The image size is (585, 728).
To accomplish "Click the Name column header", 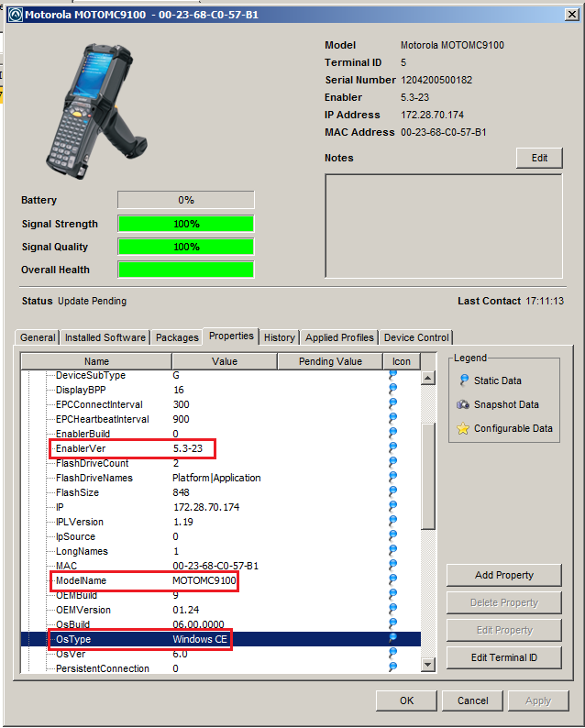I will (x=96, y=361).
